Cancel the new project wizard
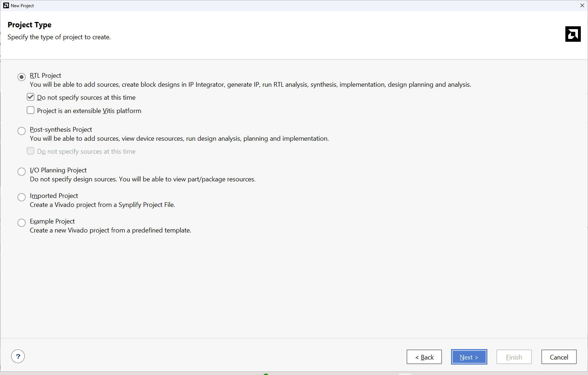The image size is (588, 375). click(559, 357)
